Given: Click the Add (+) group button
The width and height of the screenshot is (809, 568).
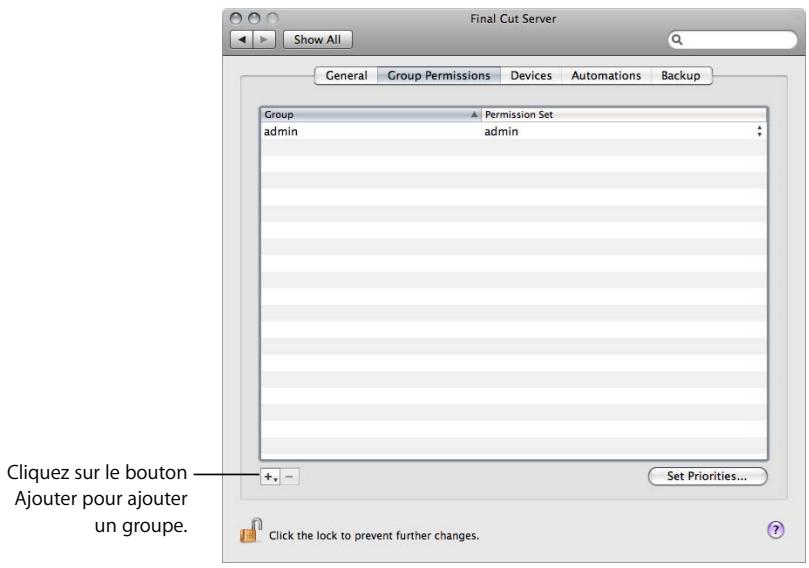Looking at the screenshot, I should click(x=270, y=477).
